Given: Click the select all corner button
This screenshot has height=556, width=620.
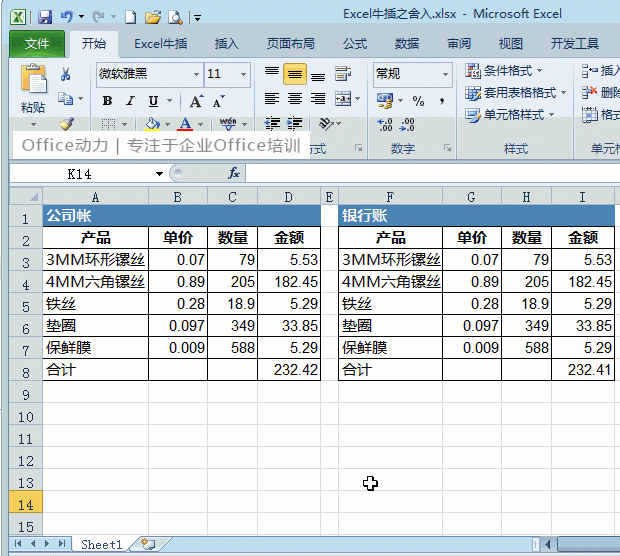Looking at the screenshot, I should 26,196.
